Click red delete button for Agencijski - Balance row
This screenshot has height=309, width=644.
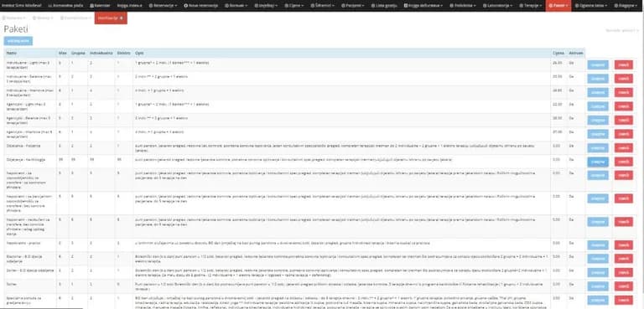624,121
